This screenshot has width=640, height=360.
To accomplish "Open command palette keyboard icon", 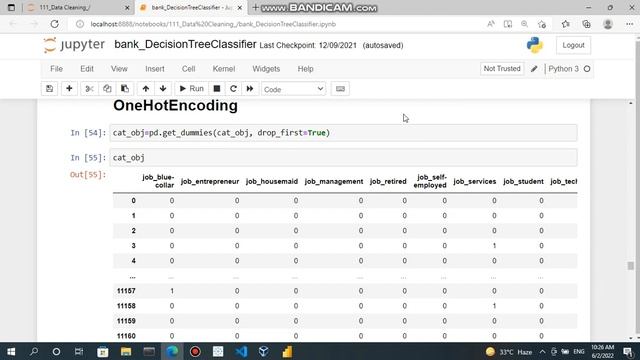I will click(x=340, y=89).
